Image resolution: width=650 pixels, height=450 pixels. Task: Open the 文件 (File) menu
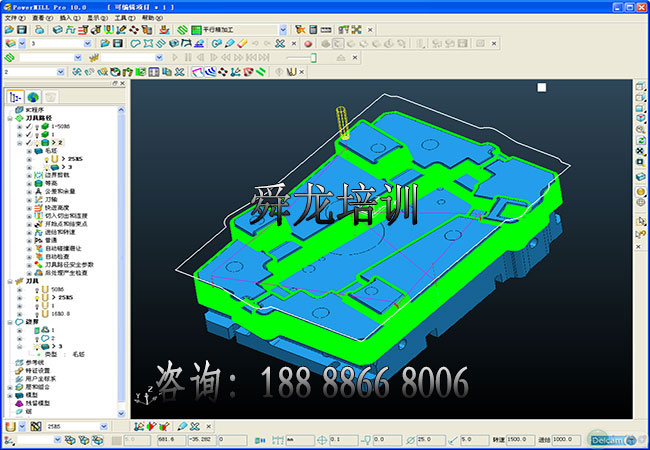(x=15, y=18)
